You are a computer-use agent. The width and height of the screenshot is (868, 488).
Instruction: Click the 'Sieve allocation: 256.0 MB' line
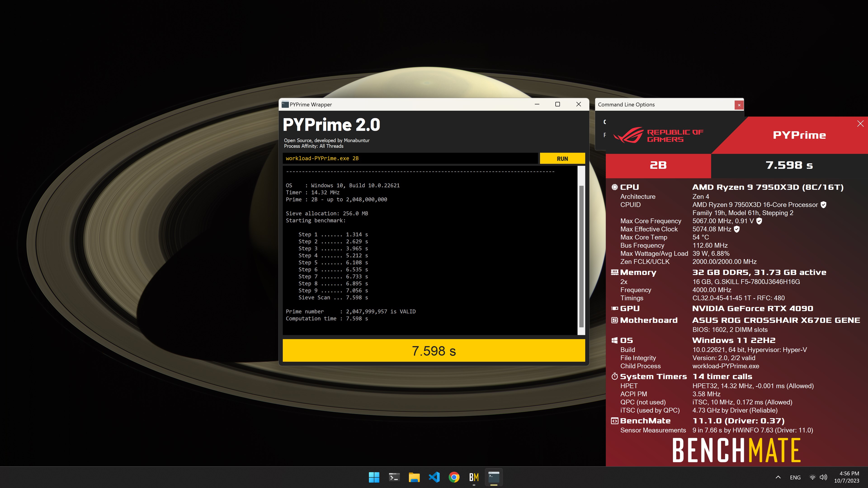(x=327, y=213)
